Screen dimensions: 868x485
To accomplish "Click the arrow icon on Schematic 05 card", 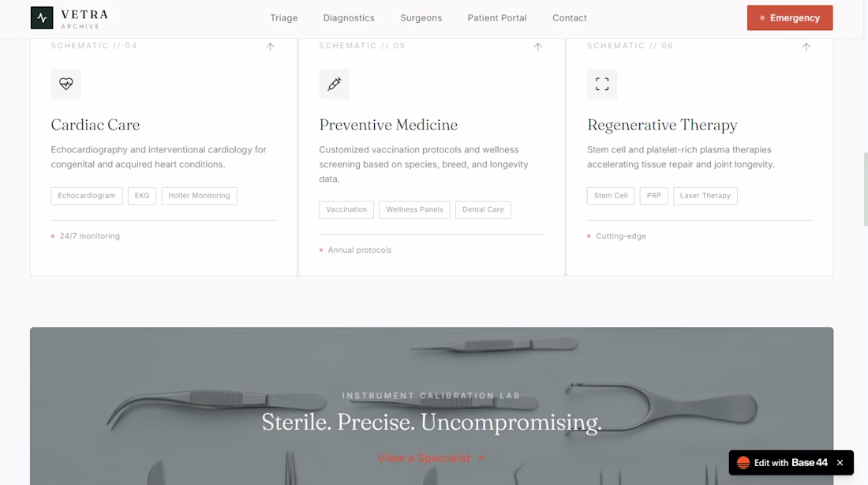I will (x=538, y=47).
